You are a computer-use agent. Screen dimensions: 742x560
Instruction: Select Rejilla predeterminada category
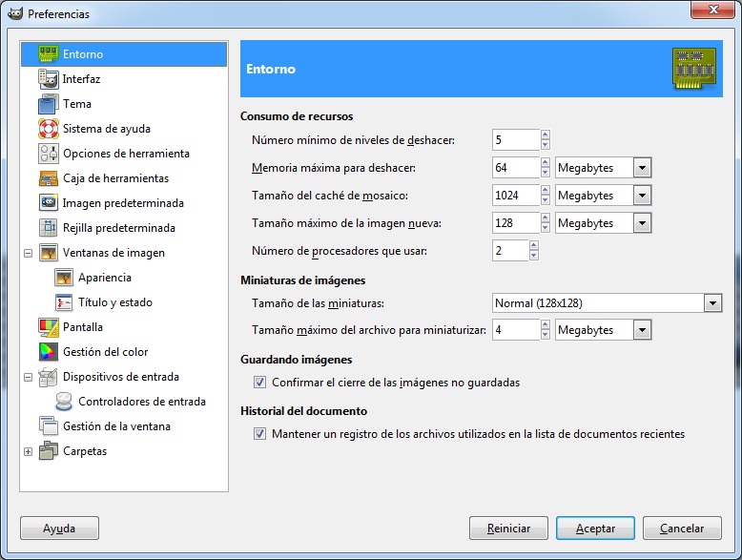119,228
